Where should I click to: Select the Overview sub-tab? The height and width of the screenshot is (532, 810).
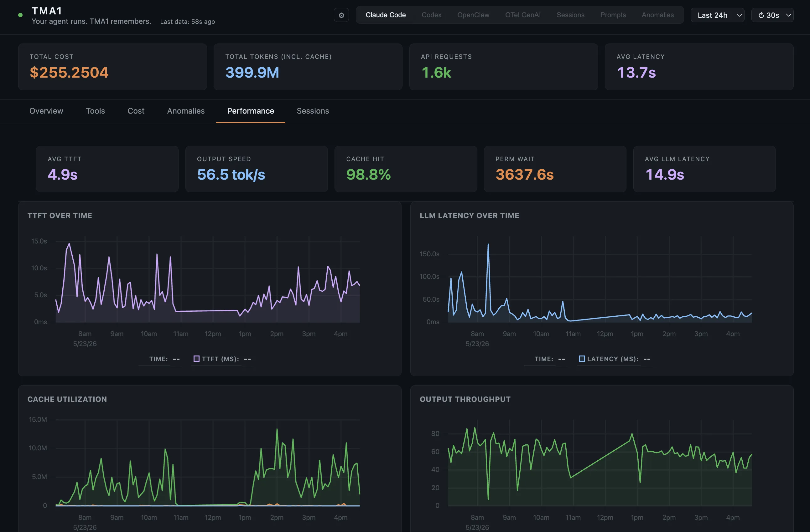tap(46, 111)
